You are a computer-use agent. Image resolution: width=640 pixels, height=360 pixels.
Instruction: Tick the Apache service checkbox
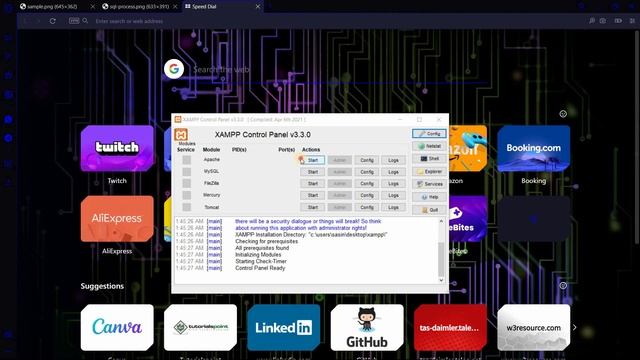coord(187,160)
